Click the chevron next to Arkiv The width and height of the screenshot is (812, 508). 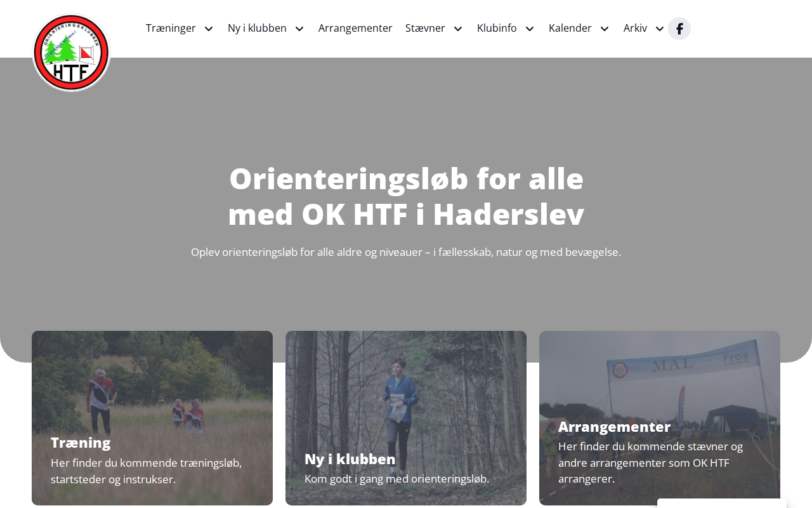[660, 29]
